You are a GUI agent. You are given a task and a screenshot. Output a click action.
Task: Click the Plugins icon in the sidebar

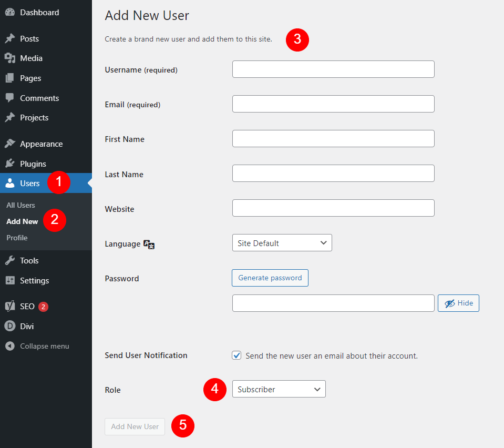(x=11, y=164)
